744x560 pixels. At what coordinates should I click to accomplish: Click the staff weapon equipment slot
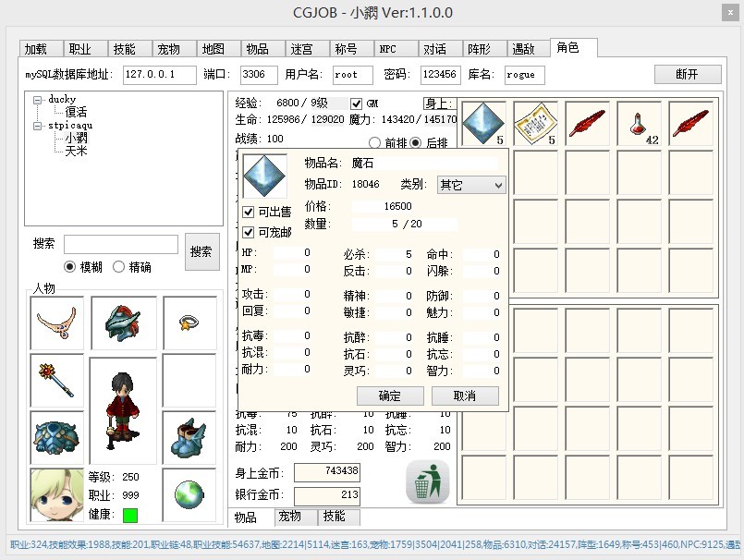[x=56, y=379]
